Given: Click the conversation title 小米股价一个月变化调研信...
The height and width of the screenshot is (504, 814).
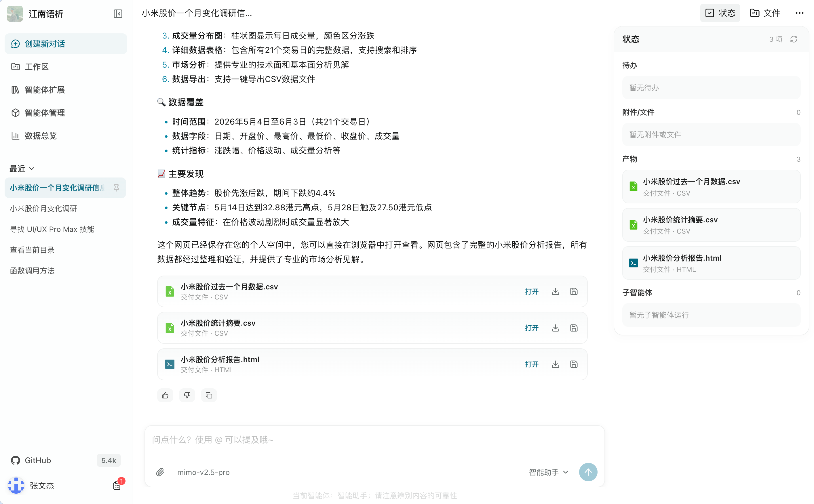Looking at the screenshot, I should coord(197,13).
